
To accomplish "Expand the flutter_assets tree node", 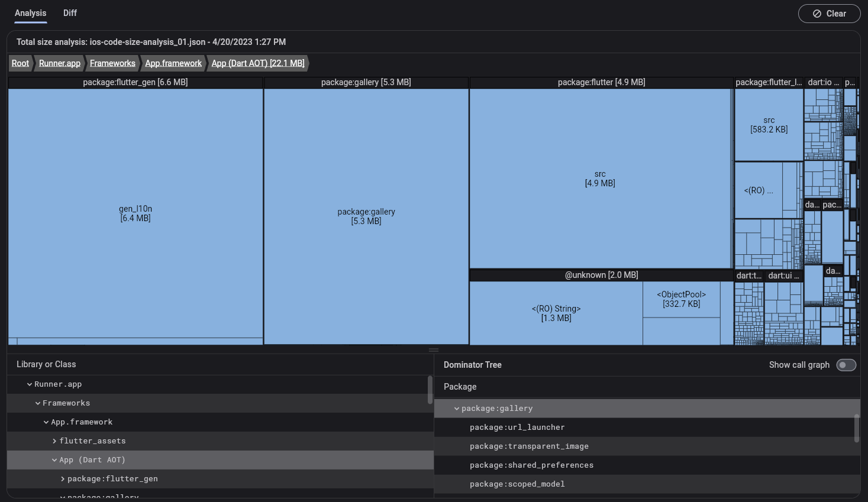I will coord(54,441).
